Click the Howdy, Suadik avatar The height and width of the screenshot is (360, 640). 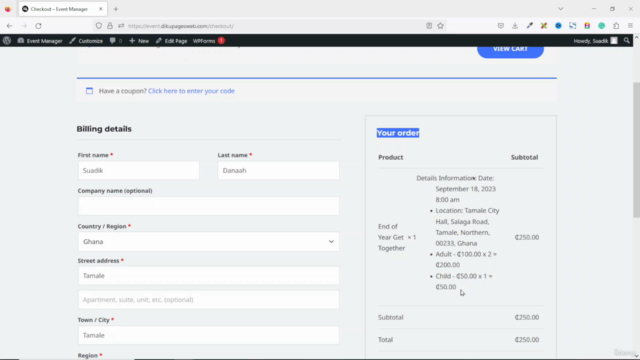[614, 41]
